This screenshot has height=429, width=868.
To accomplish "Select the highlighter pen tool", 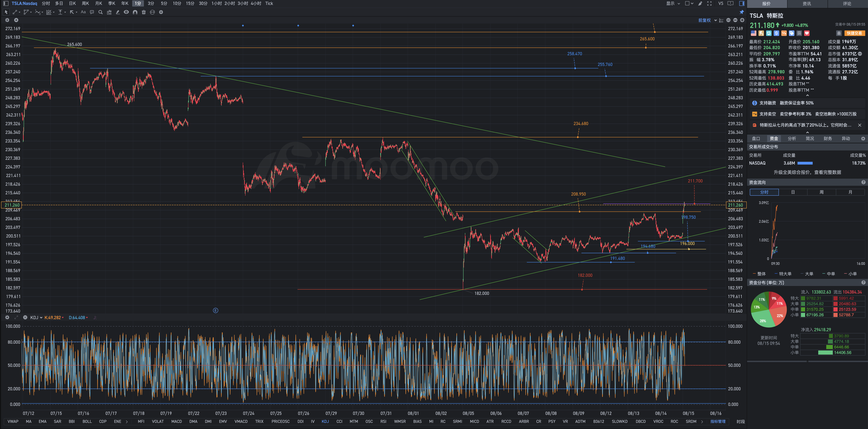I will (x=118, y=12).
